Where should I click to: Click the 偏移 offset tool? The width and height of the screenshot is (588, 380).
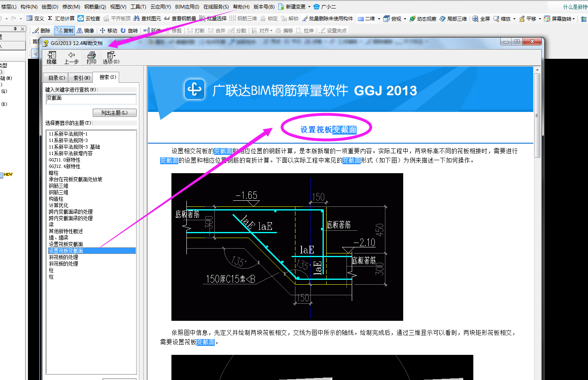(284, 30)
